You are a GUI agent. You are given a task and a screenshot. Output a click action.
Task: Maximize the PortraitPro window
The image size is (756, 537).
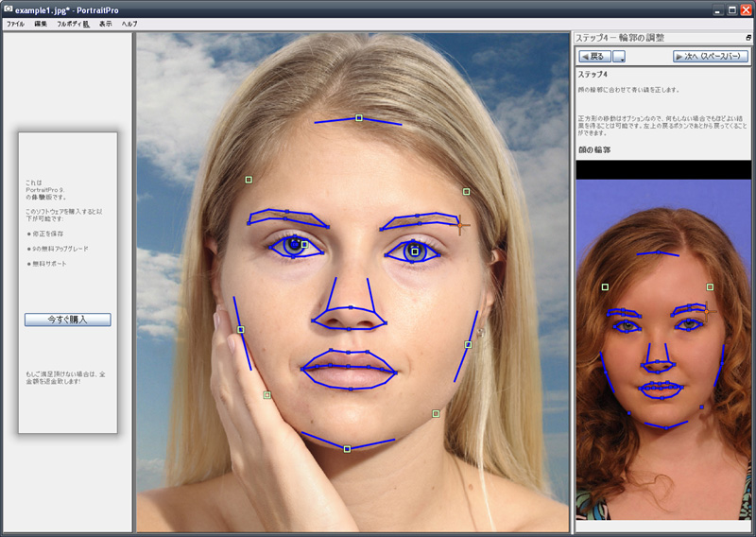[731, 9]
